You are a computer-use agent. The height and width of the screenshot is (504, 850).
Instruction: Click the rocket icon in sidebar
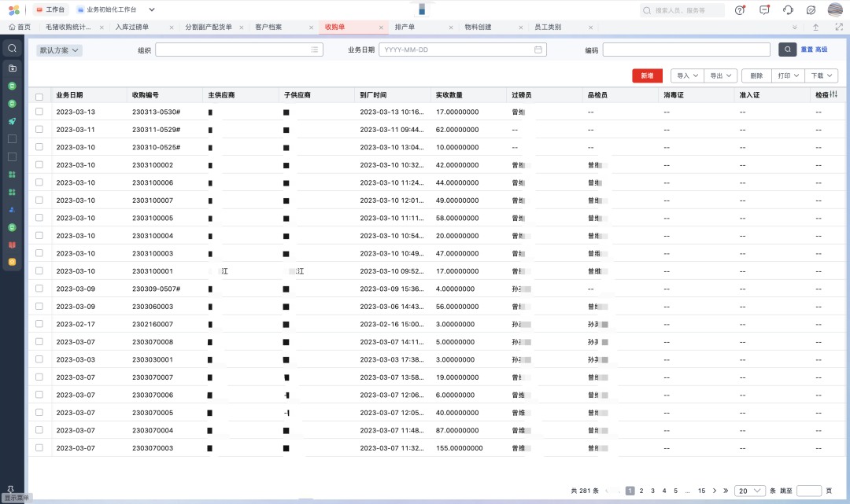coord(12,121)
